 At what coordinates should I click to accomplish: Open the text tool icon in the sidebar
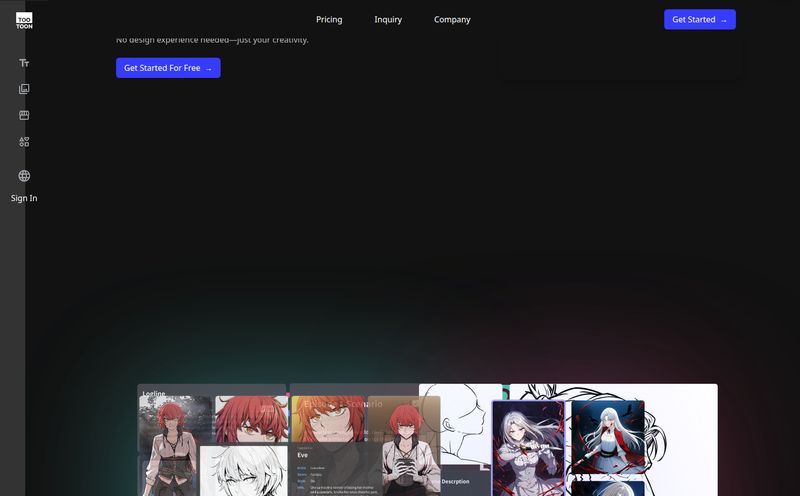tap(24, 63)
